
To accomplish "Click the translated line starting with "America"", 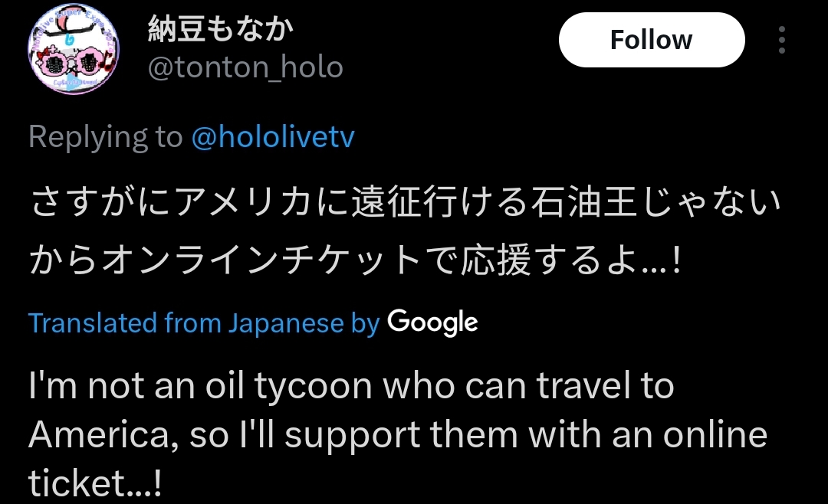I will click(397, 435).
